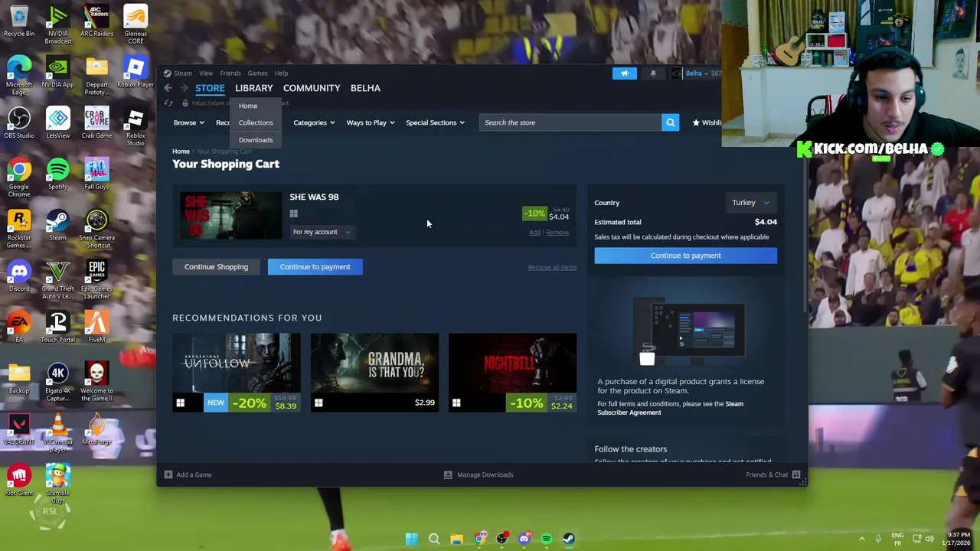The image size is (980, 551).
Task: Show hidden system tray icons chevron
Action: pos(861,539)
